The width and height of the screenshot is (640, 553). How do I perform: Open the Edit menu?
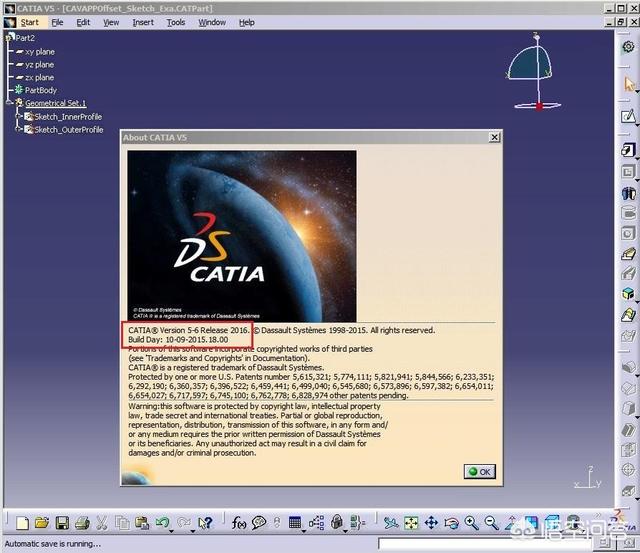point(83,22)
